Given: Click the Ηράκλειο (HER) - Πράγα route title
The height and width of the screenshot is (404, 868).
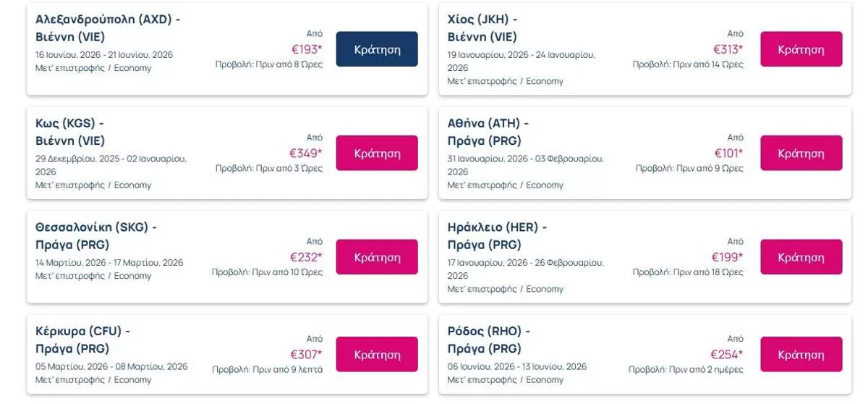Looking at the screenshot, I should 497,236.
